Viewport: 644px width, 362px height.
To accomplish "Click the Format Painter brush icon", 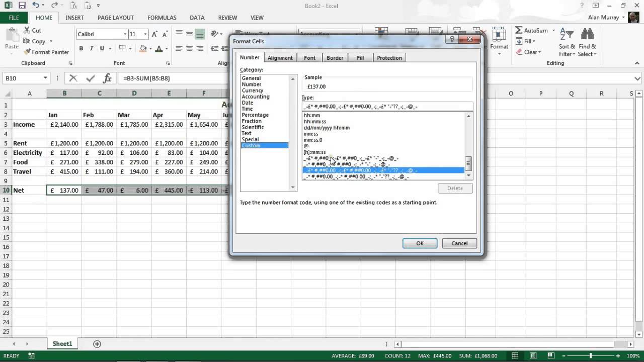I will (27, 52).
